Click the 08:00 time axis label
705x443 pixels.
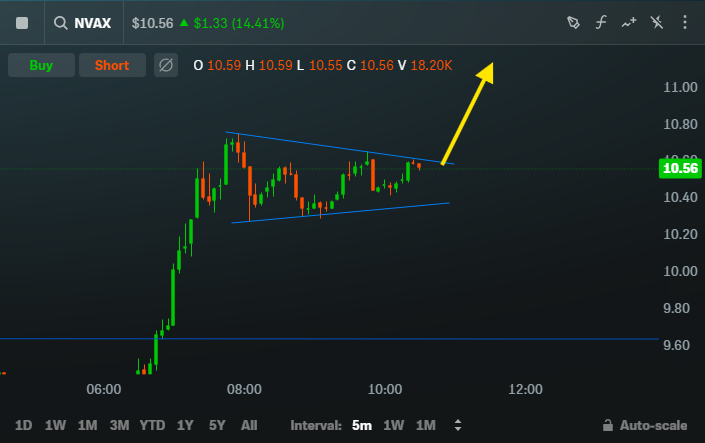pyautogui.click(x=244, y=389)
